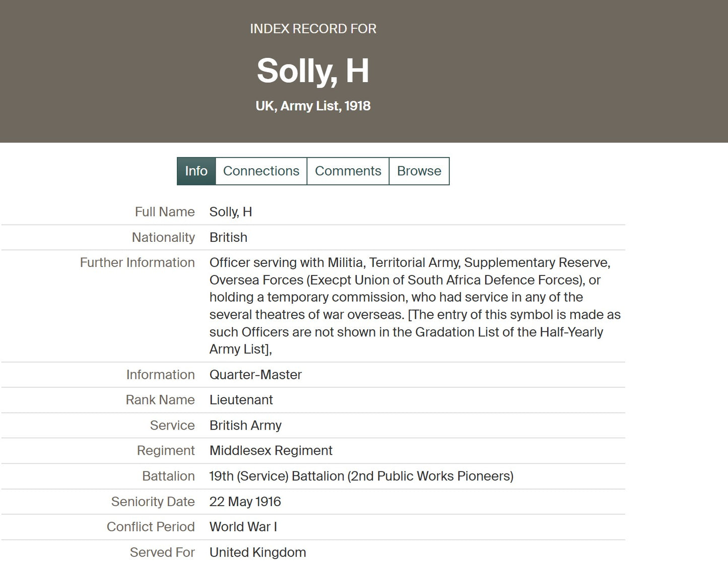
Task: Click the Served For value 'United Kingdom'
Action: coord(257,552)
